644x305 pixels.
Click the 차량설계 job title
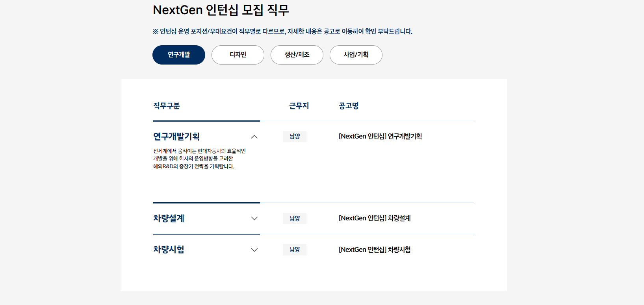(x=168, y=218)
